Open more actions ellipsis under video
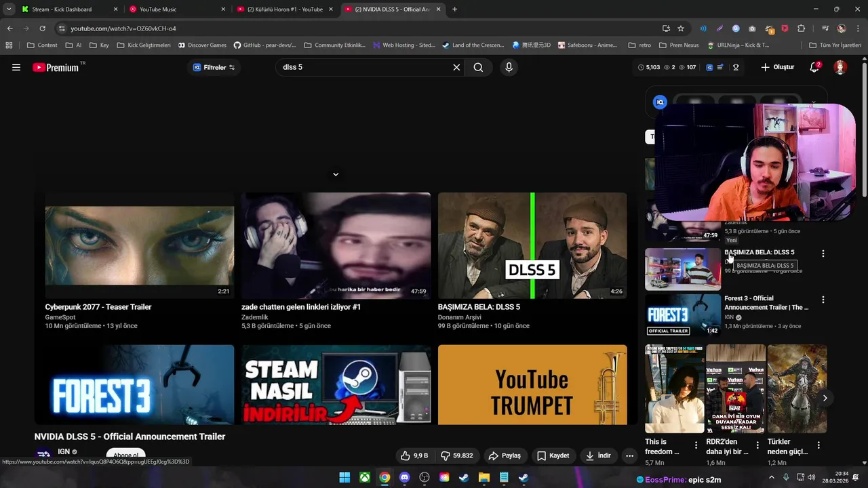Image resolution: width=868 pixels, height=488 pixels. click(x=629, y=455)
